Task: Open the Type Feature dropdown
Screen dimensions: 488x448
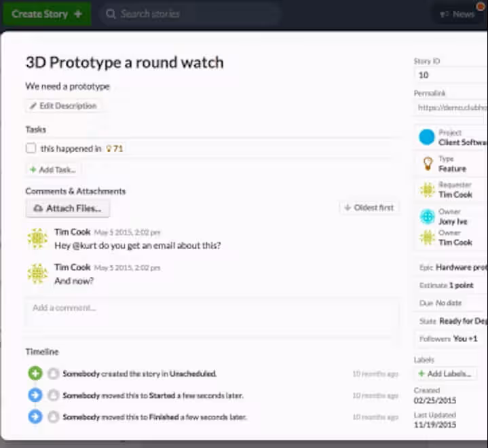Action: [451, 164]
